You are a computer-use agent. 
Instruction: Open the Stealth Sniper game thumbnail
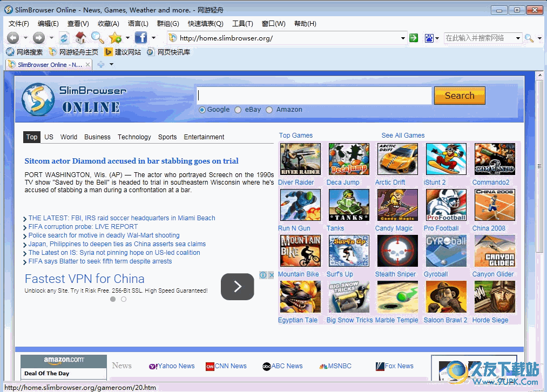(397, 251)
